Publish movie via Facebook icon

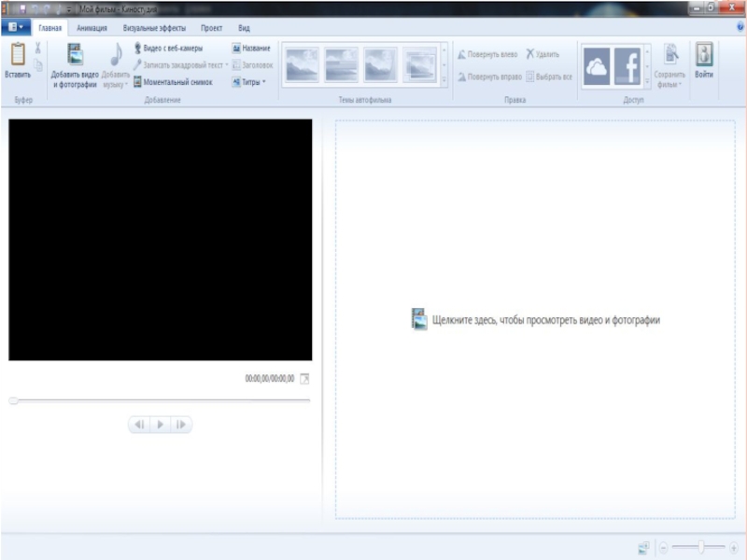627,66
